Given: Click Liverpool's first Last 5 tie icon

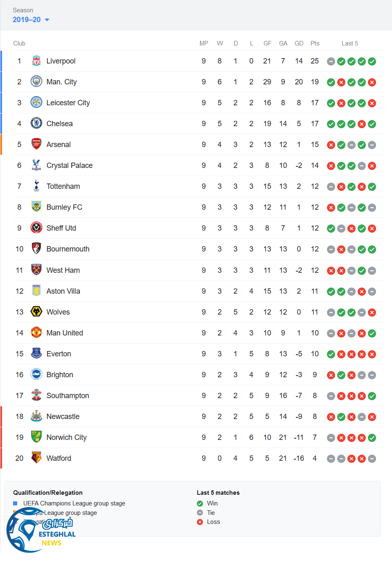Looking at the screenshot, I should [331, 61].
